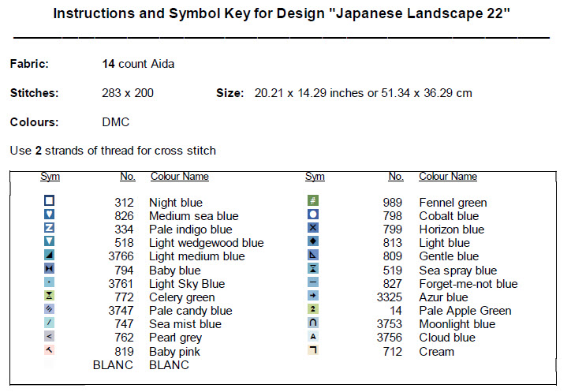The image size is (571, 392).
Task: Click the Pale Apple Green symbol
Action: coord(313,309)
